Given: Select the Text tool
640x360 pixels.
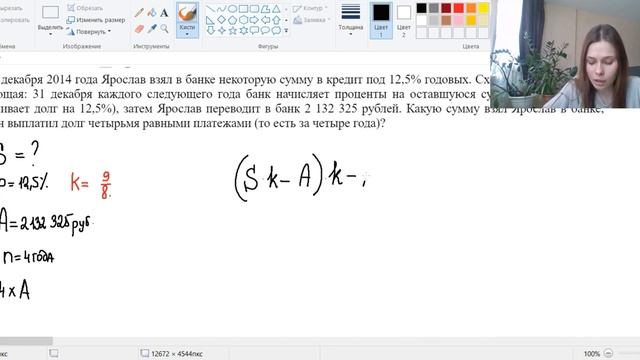Looking at the screenshot, I should (164, 13).
